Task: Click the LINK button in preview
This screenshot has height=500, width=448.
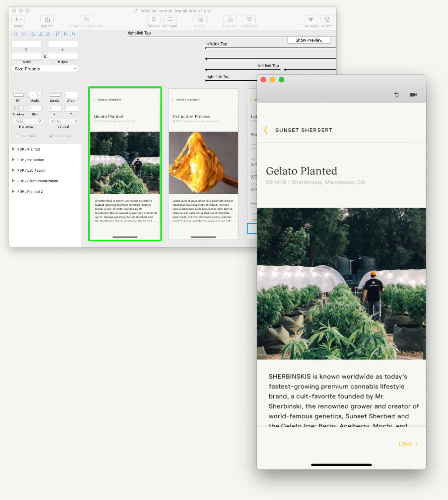Action: (x=408, y=444)
